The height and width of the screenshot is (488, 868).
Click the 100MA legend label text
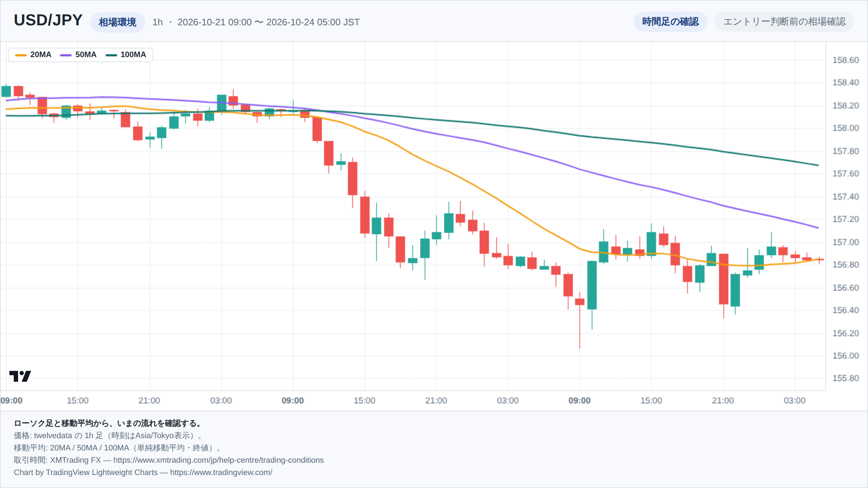coord(133,55)
